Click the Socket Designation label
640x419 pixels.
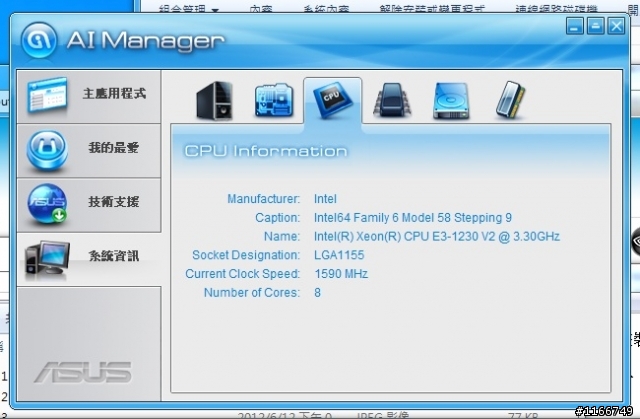[246, 255]
